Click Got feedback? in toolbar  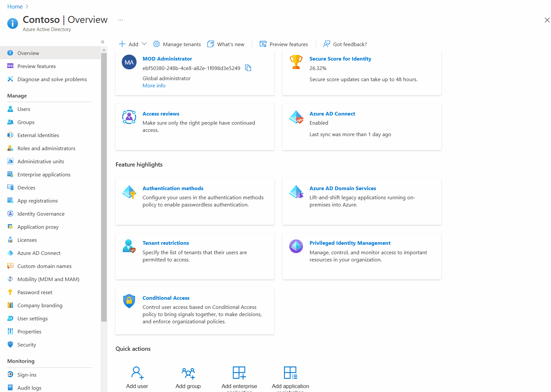coord(345,44)
